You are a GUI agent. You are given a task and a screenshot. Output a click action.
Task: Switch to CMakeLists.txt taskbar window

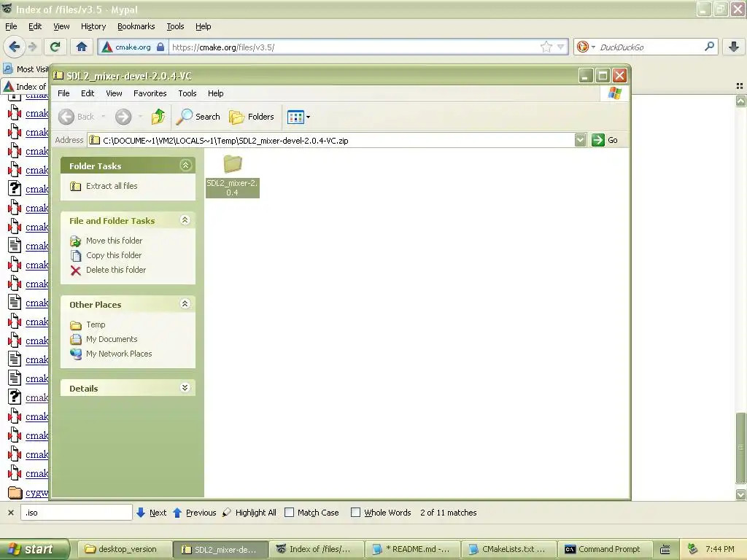pyautogui.click(x=508, y=550)
